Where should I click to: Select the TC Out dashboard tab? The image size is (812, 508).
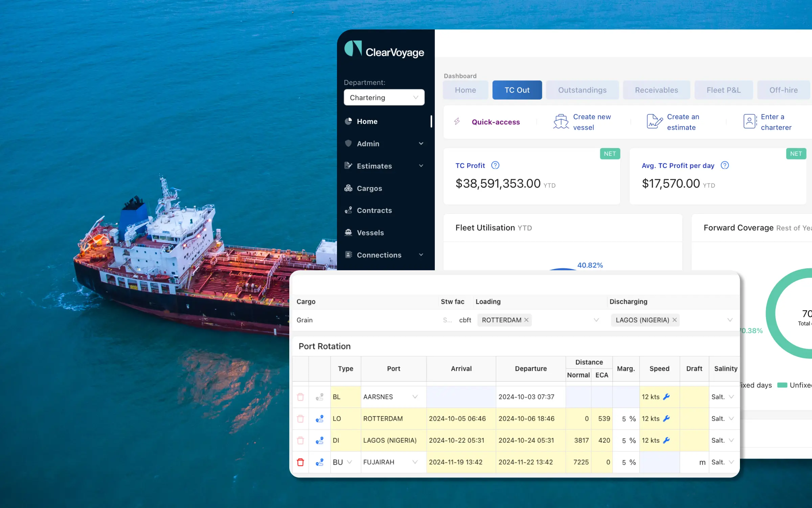point(517,89)
